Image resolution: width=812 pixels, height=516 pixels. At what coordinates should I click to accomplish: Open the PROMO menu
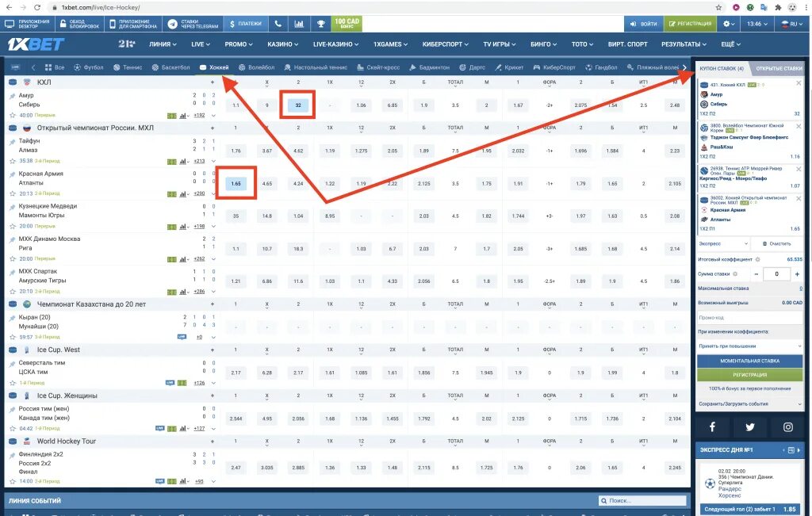pyautogui.click(x=239, y=44)
